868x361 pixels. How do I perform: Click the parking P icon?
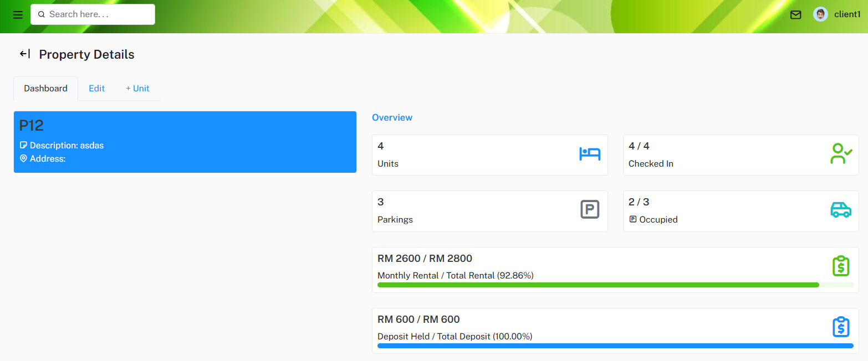[x=590, y=210]
